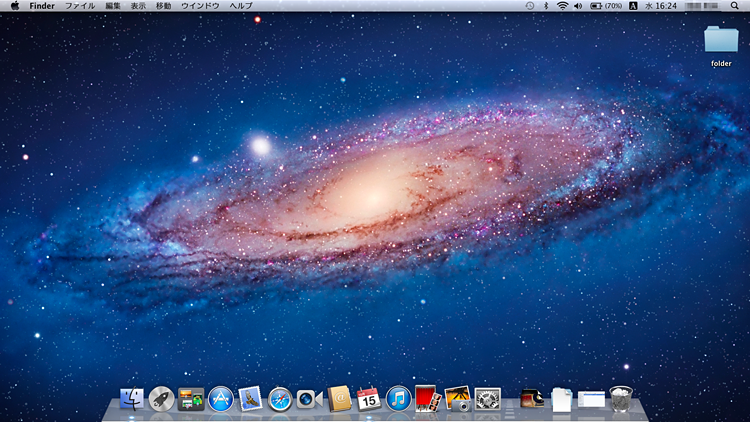Expand the Wi-Fi status menu
Screen dimensions: 750x422
563,6
